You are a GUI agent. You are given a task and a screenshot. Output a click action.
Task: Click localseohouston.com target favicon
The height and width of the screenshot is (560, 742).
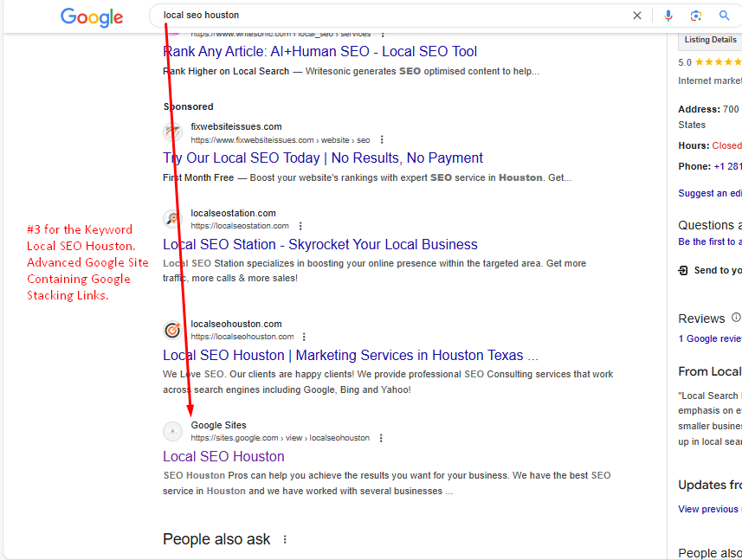172,330
